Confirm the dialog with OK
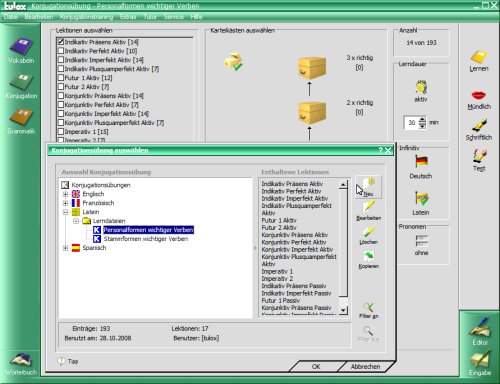 [x=316, y=367]
